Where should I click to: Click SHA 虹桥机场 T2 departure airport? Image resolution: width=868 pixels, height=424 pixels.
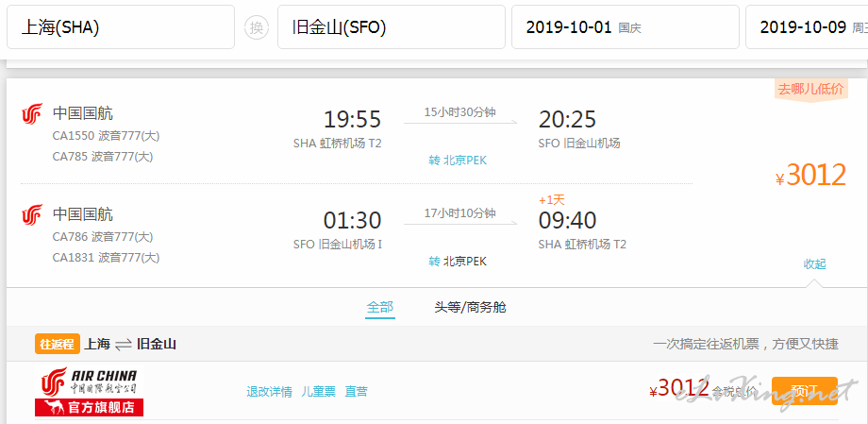coord(338,144)
